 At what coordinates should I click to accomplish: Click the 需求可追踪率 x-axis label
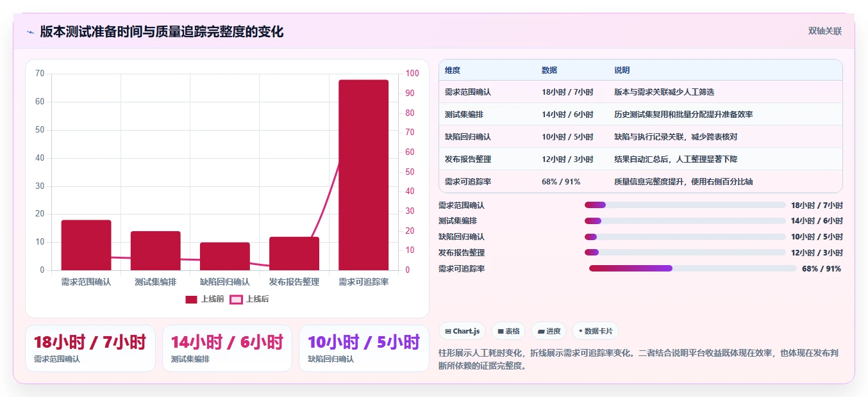coord(363,282)
